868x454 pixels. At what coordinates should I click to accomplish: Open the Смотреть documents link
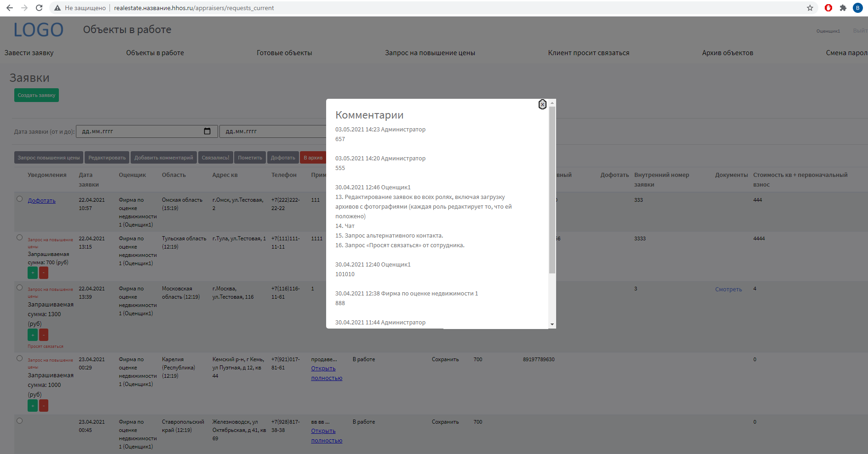[x=729, y=289]
